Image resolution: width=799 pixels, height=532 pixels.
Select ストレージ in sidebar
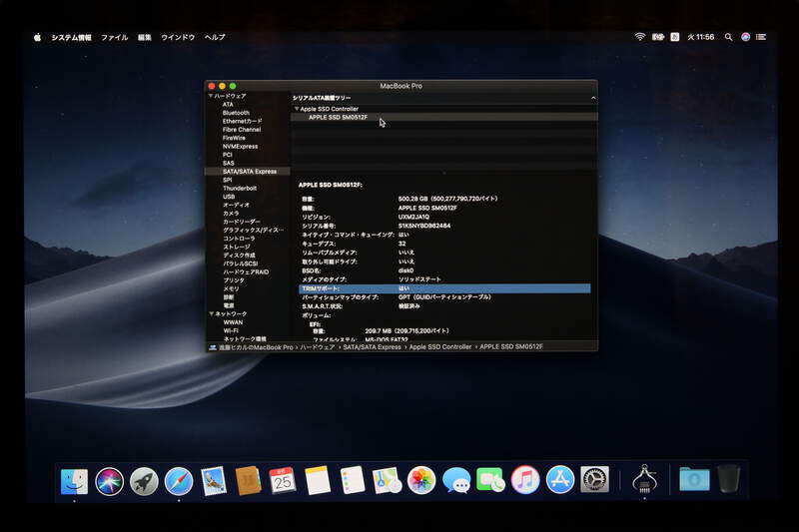pyautogui.click(x=237, y=247)
